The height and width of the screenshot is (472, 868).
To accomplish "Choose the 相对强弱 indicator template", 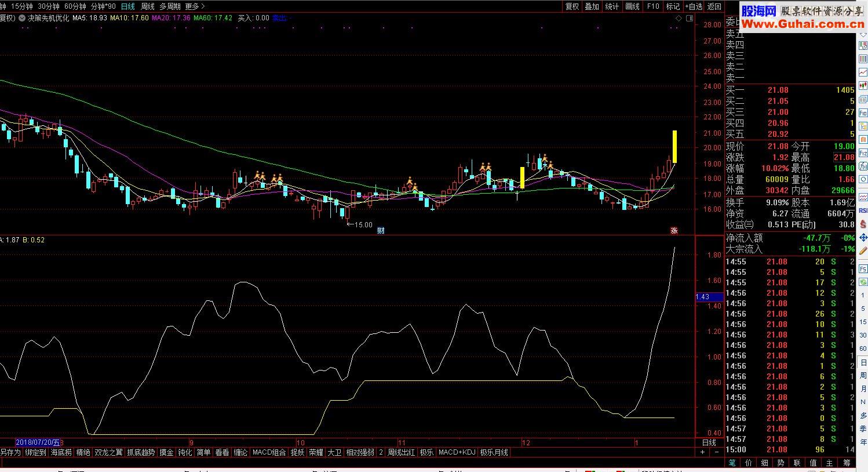I will [360, 452].
